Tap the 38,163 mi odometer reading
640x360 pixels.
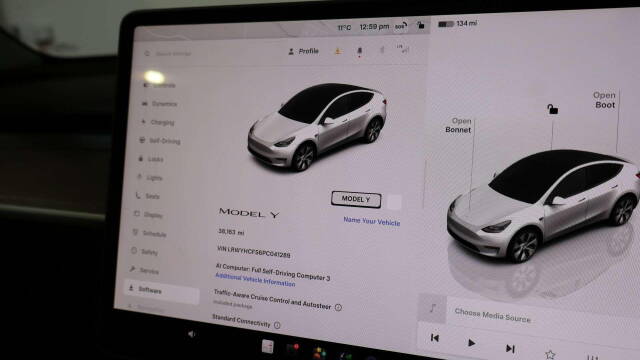tap(231, 232)
